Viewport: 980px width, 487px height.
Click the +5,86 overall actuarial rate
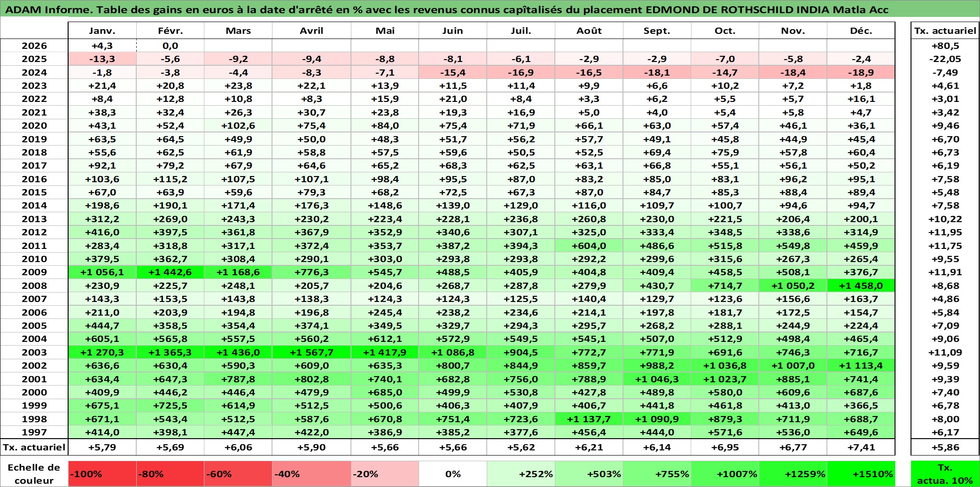tap(945, 447)
